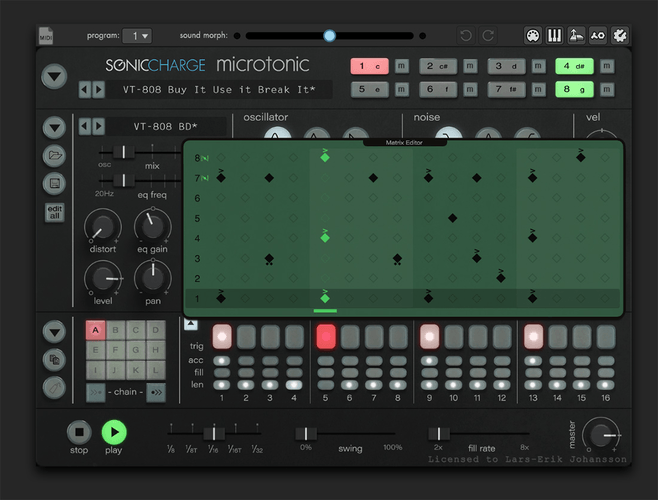
Task: Go to next drum patch
Action: point(99,126)
